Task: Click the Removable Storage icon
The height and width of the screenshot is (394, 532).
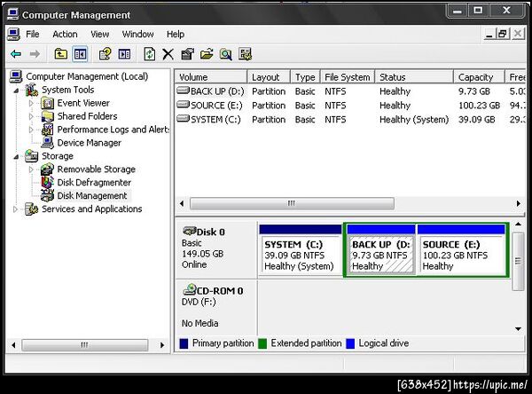Action: (x=47, y=169)
